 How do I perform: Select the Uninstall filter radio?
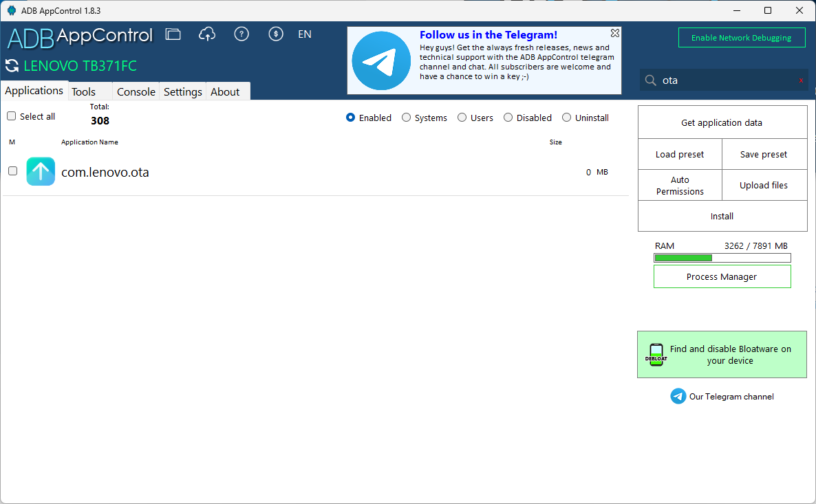pyautogui.click(x=566, y=118)
